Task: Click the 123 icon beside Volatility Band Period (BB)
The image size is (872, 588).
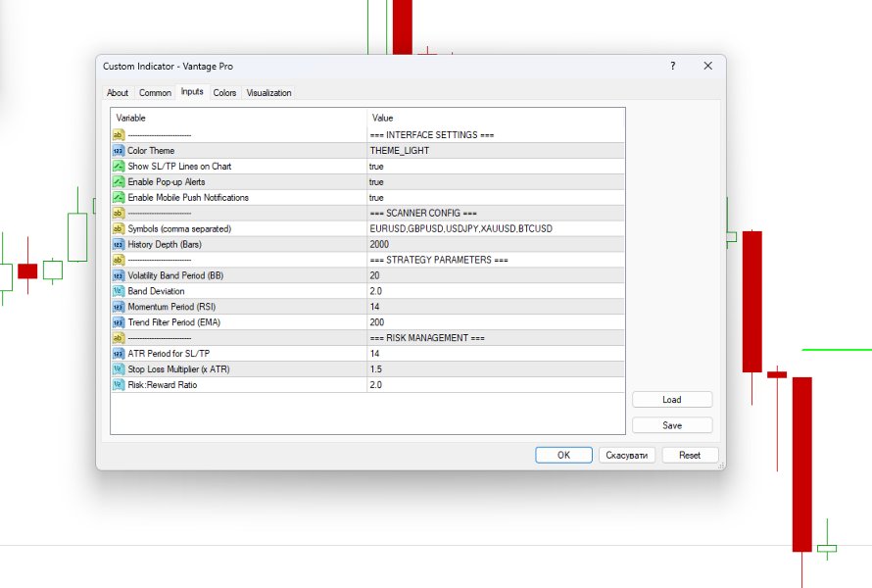Action: [120, 275]
